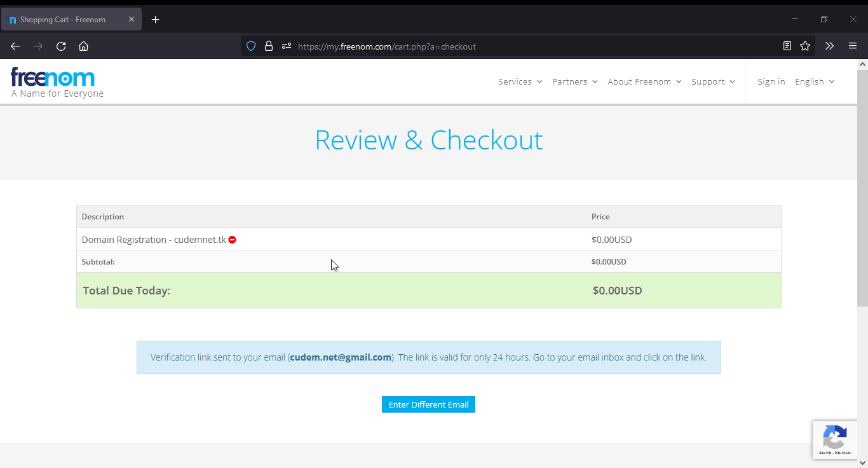Click Enter Different Email button

click(428, 404)
